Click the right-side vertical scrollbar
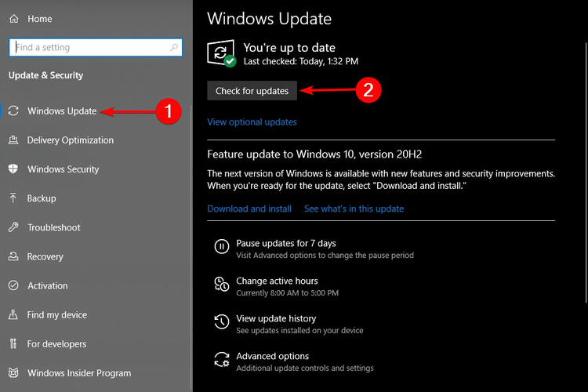 pyautogui.click(x=586, y=172)
